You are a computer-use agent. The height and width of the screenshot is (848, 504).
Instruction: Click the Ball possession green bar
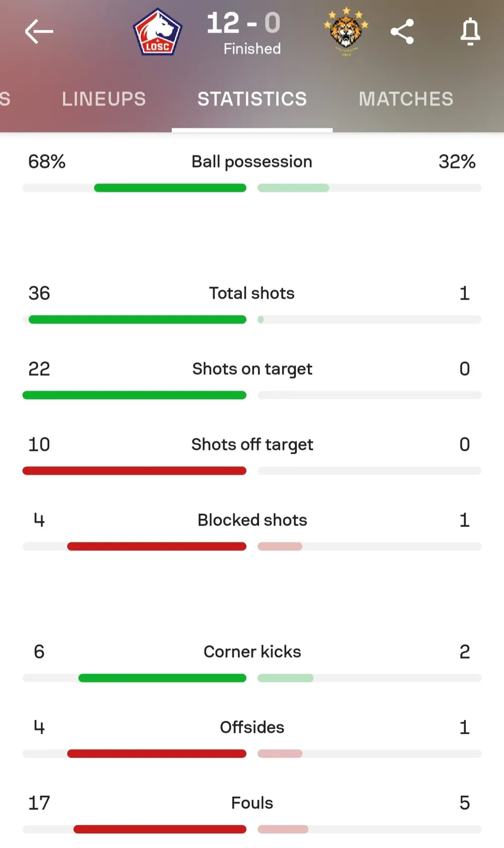click(x=170, y=188)
